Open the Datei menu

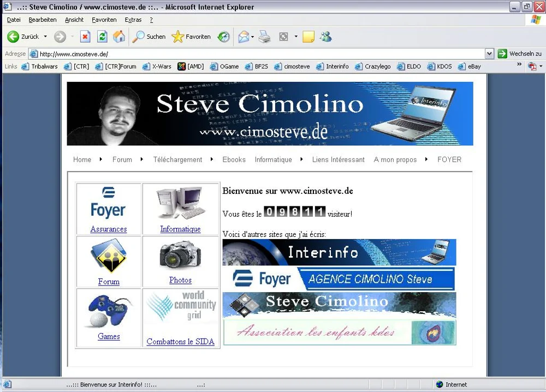point(14,20)
